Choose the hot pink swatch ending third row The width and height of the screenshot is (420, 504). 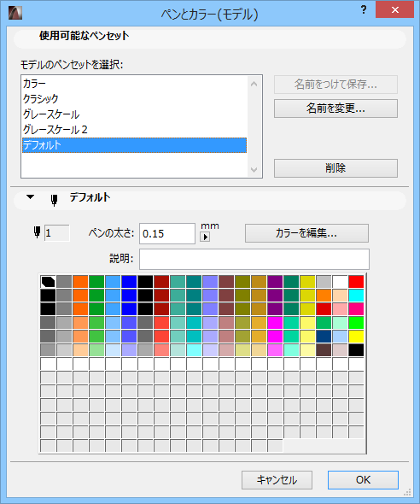(356, 309)
